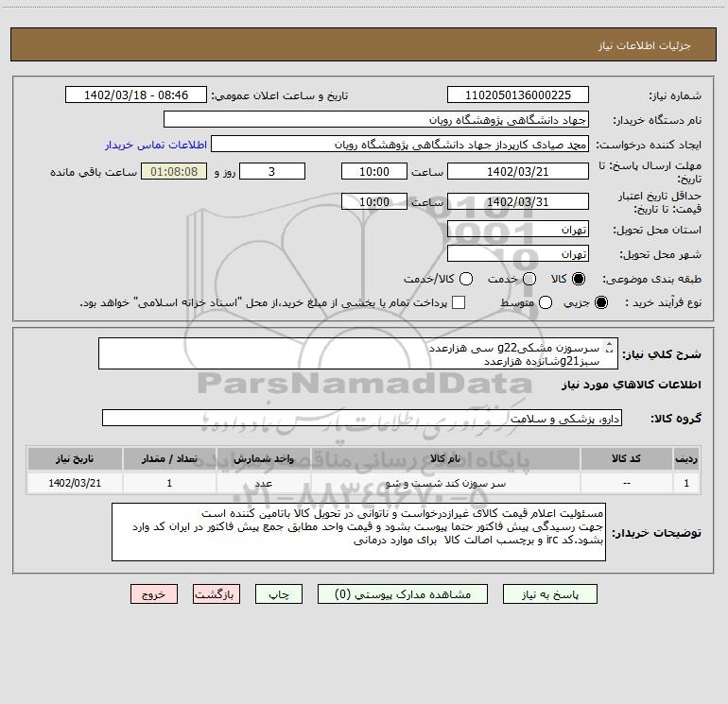Image resolution: width=728 pixels, height=704 pixels.
Task: Click the price validity date 1402/03/31 field
Action: pos(518,201)
